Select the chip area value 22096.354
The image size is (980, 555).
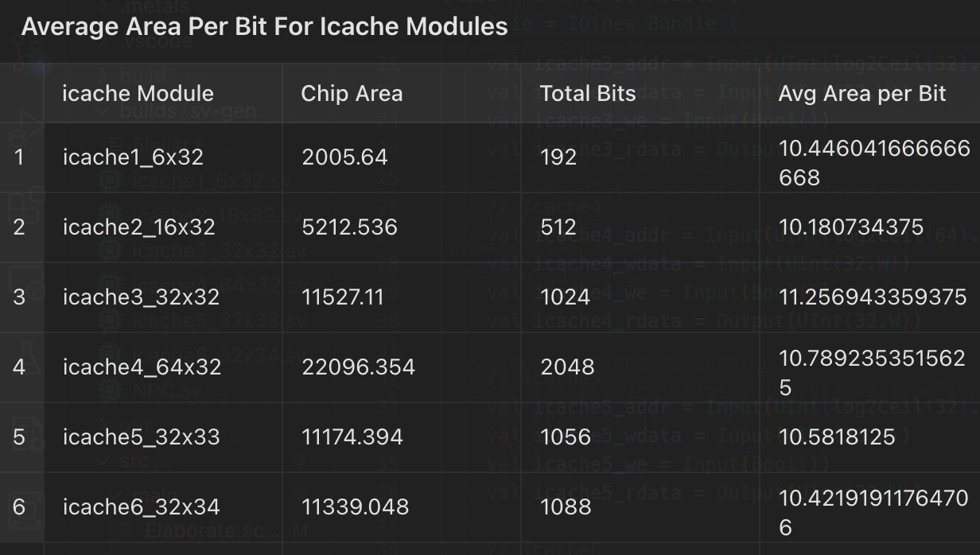coord(358,367)
